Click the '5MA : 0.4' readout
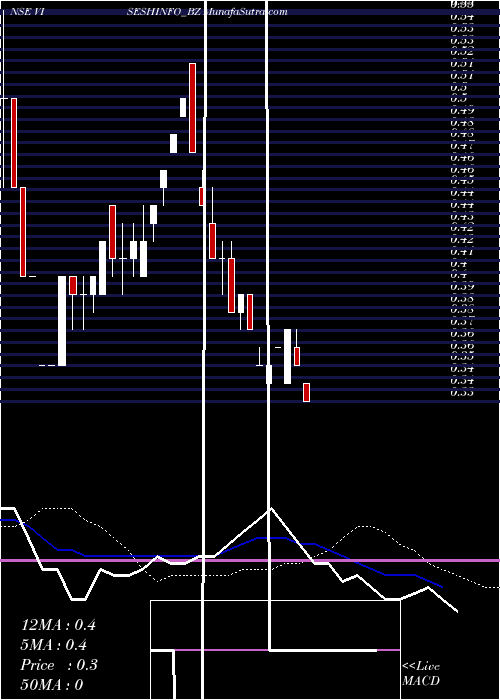 pos(54,645)
